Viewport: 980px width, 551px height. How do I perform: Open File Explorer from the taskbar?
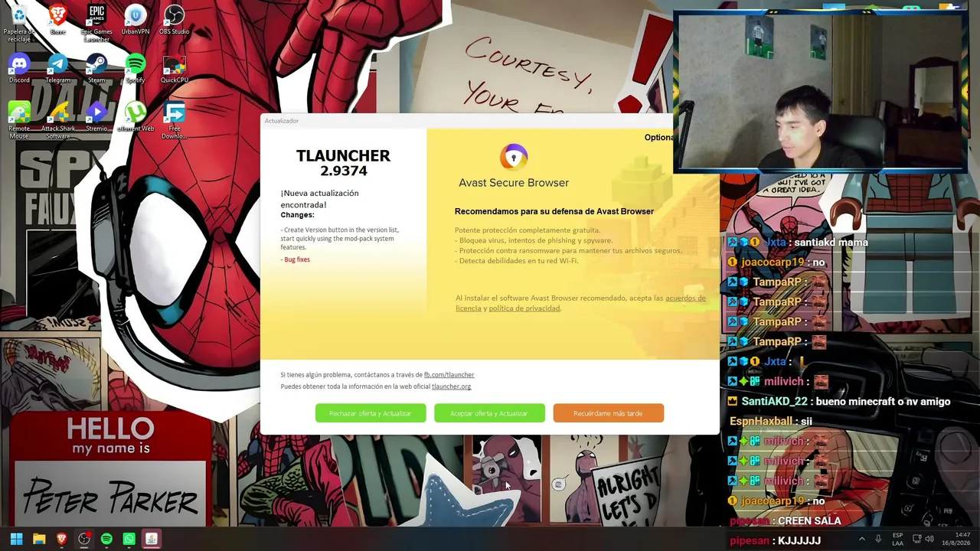[x=39, y=539]
